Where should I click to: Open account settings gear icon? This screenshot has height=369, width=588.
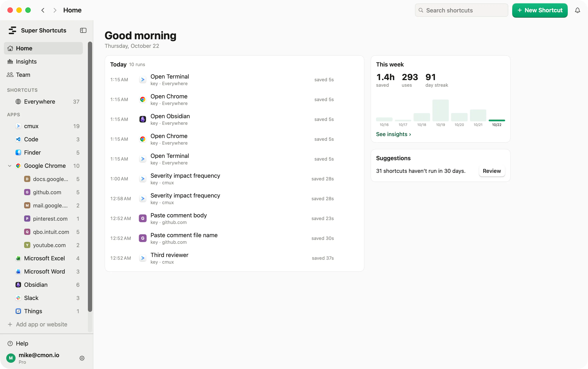pyautogui.click(x=82, y=358)
